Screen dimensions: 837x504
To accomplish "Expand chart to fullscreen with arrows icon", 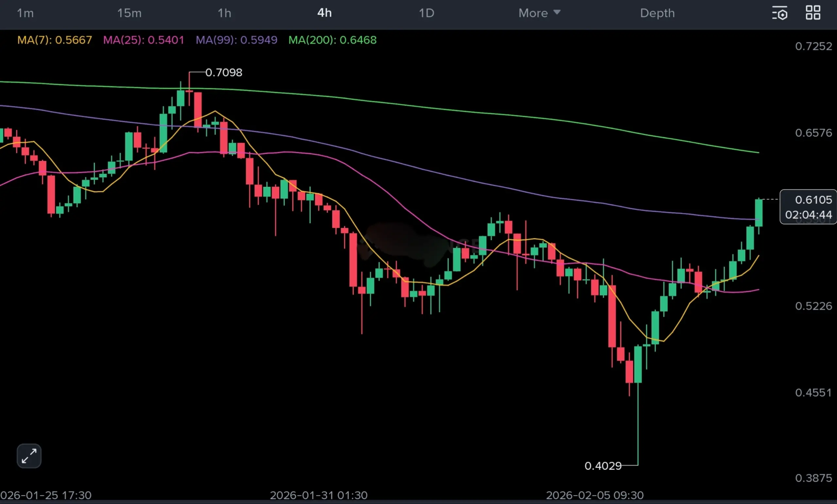I will [29, 456].
